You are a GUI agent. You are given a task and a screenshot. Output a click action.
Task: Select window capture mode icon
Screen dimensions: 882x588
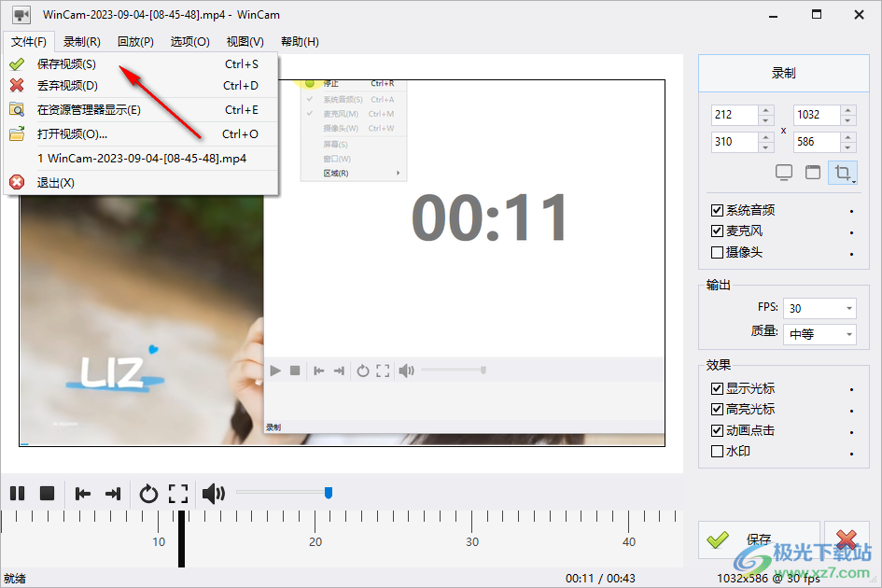(x=813, y=172)
